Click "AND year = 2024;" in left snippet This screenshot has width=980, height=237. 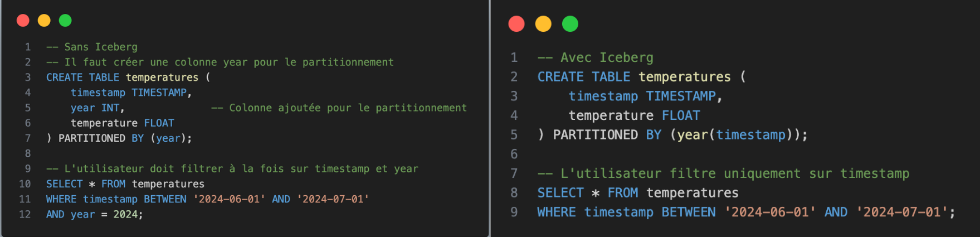click(x=94, y=214)
